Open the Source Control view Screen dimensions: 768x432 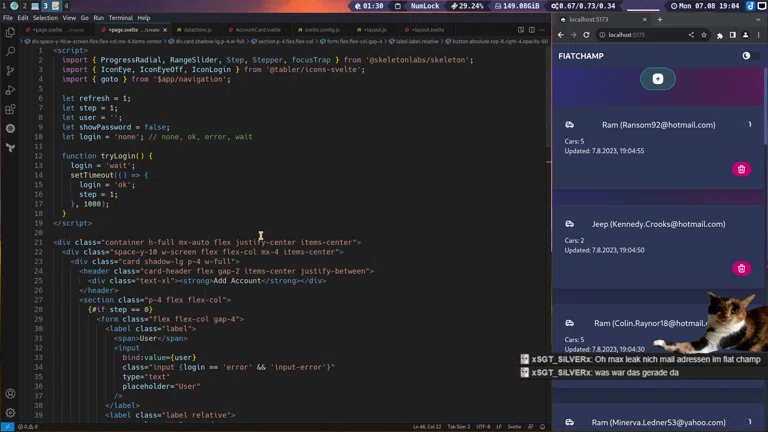pyautogui.click(x=10, y=71)
